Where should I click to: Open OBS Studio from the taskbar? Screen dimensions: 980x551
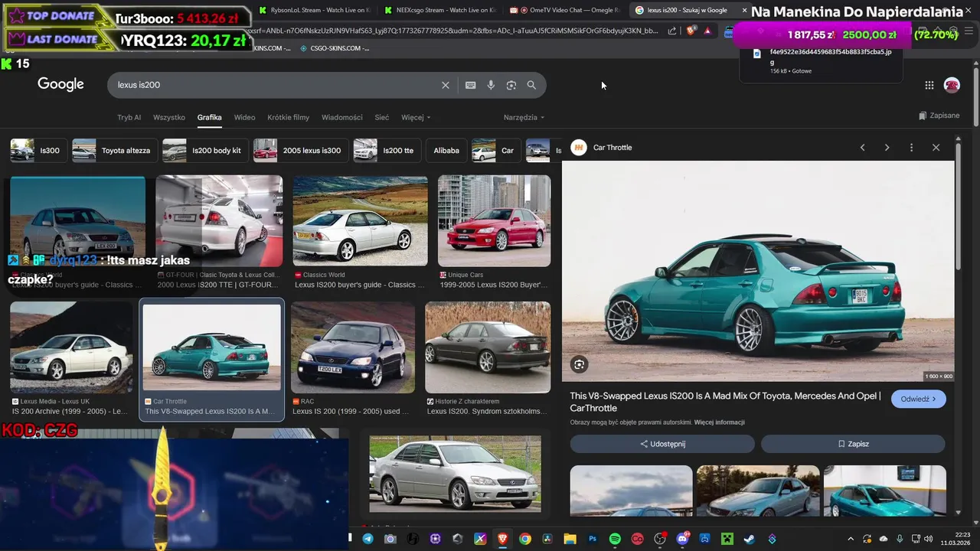point(660,539)
